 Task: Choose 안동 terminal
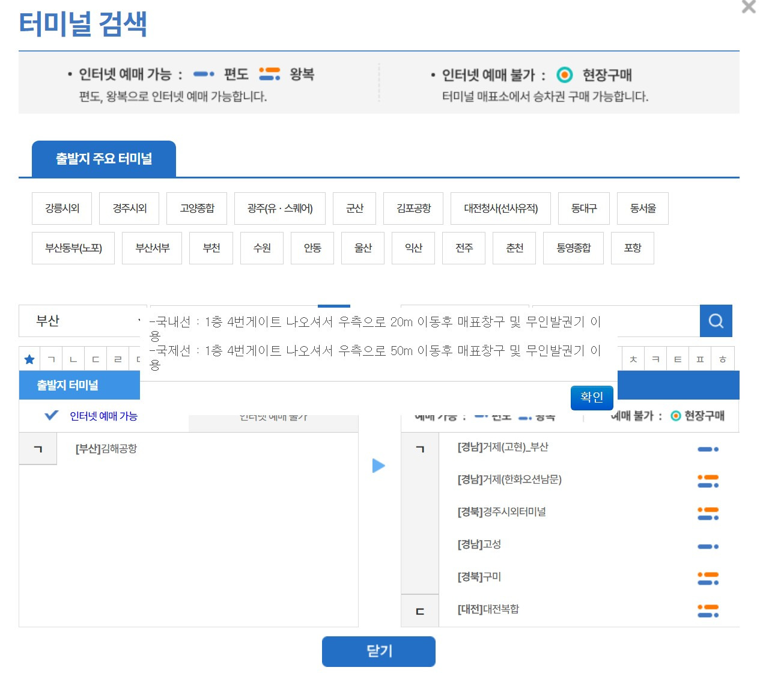pyautogui.click(x=312, y=248)
